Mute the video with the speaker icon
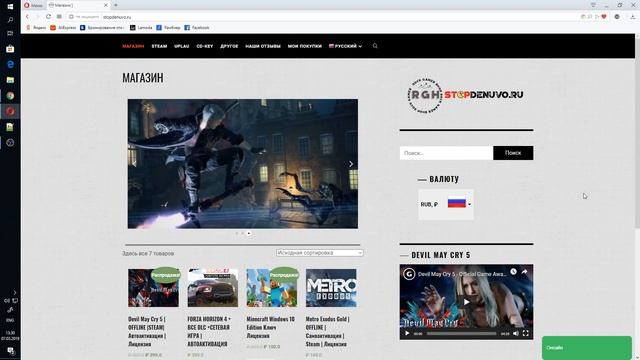This screenshot has width=640, height=360. click(x=516, y=333)
